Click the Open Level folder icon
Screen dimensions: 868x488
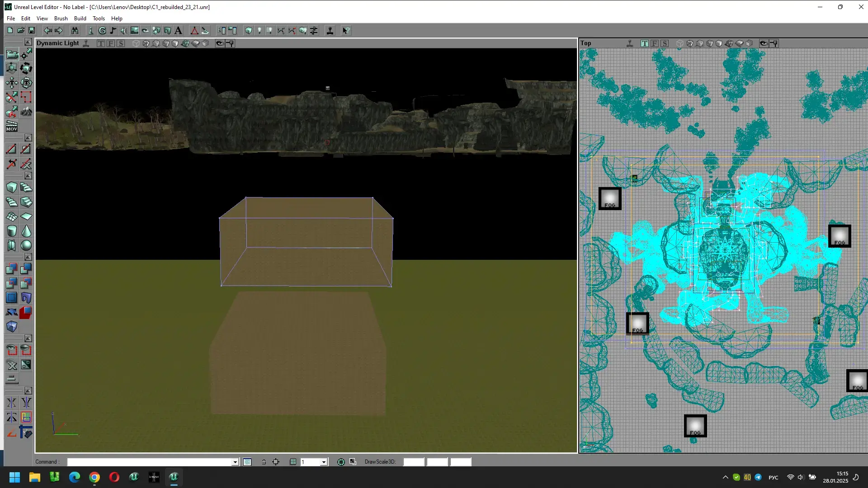pos(21,30)
